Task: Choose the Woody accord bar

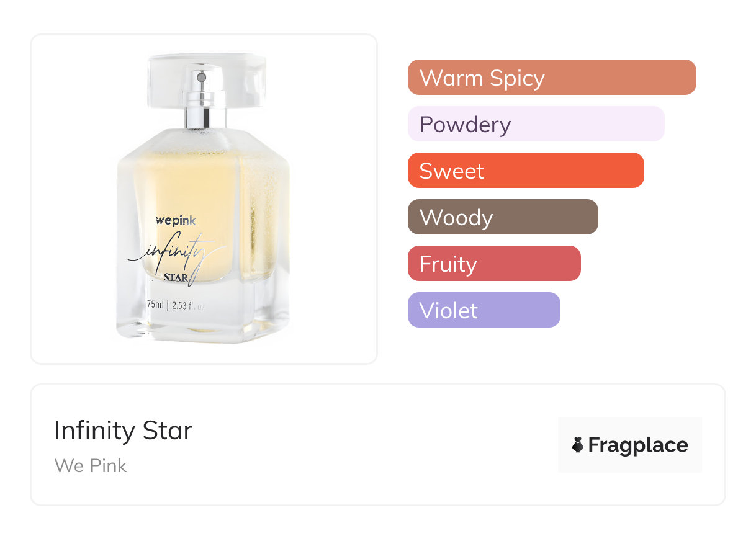Action: pos(503,217)
